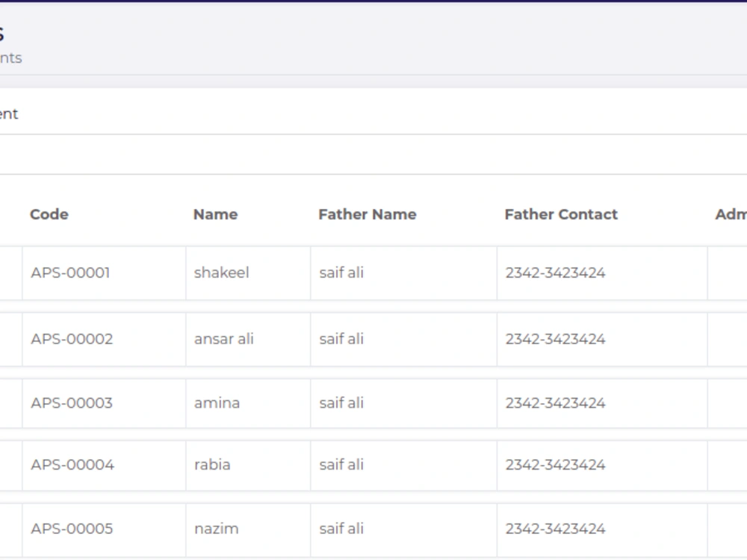This screenshot has width=747, height=560.
Task: Click father contact in APS-00004 row
Action: pyautogui.click(x=556, y=464)
